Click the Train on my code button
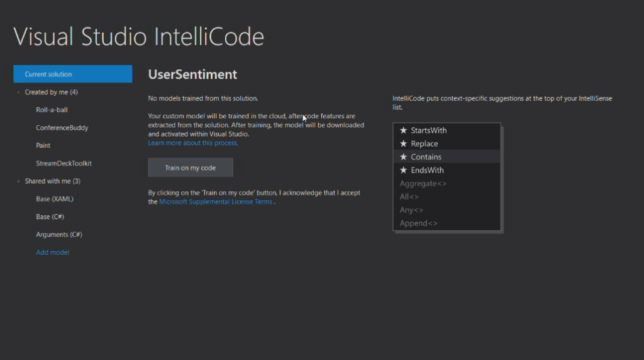644x360 pixels. pos(191,167)
